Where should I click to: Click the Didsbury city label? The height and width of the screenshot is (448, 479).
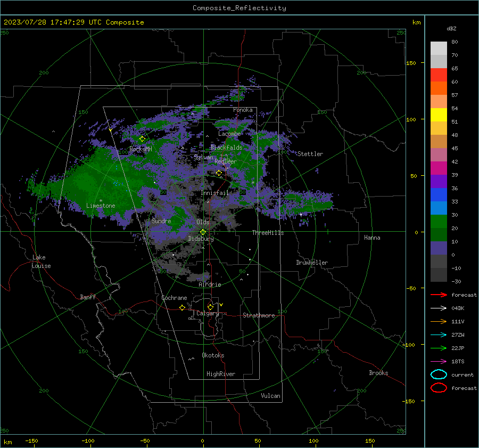(201, 239)
